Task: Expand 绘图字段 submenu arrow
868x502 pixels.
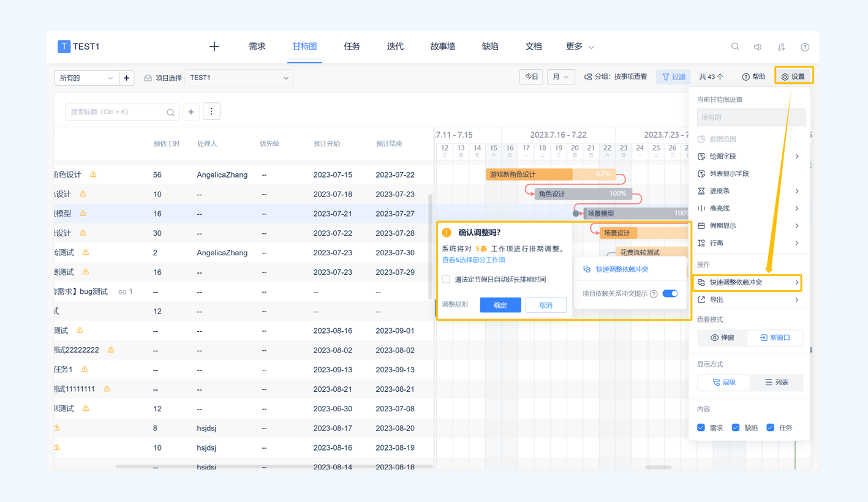Action: pyautogui.click(x=797, y=157)
